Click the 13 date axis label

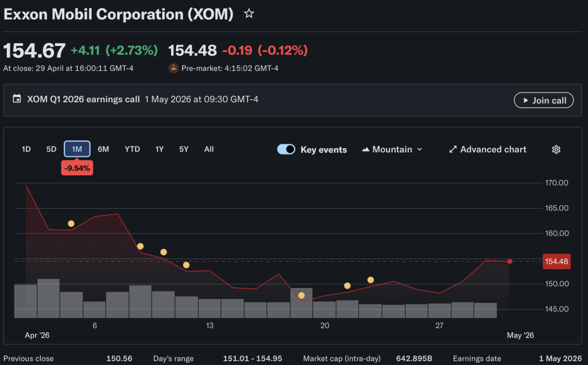click(x=210, y=325)
